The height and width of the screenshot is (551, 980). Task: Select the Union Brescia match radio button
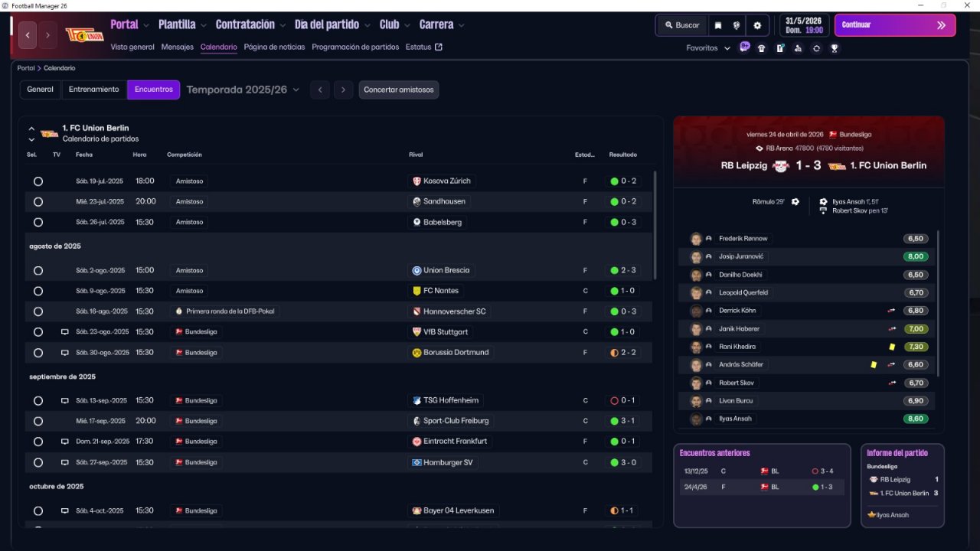point(38,271)
